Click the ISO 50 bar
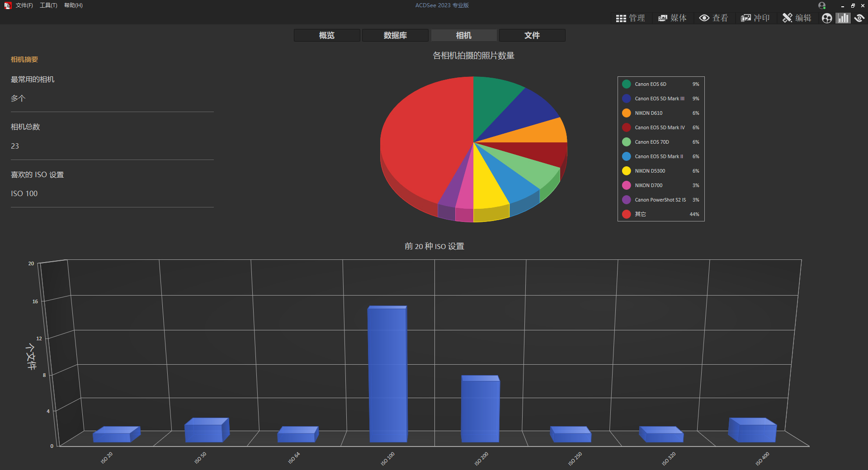 point(207,430)
